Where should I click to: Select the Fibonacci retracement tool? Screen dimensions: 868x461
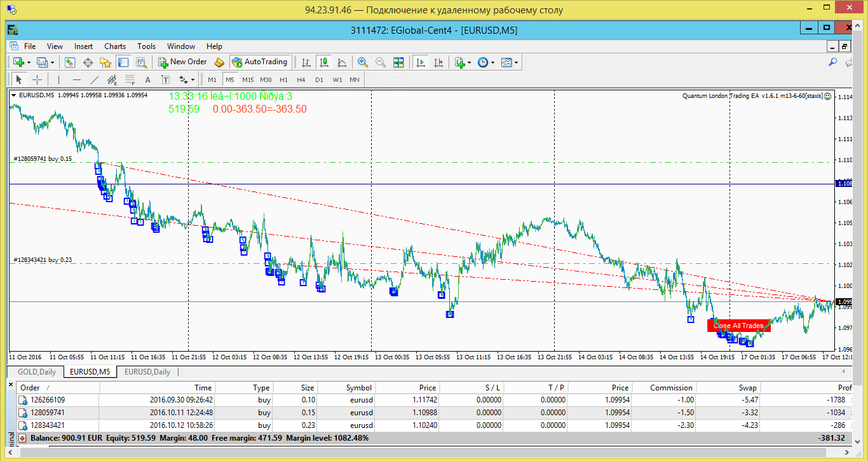(130, 79)
